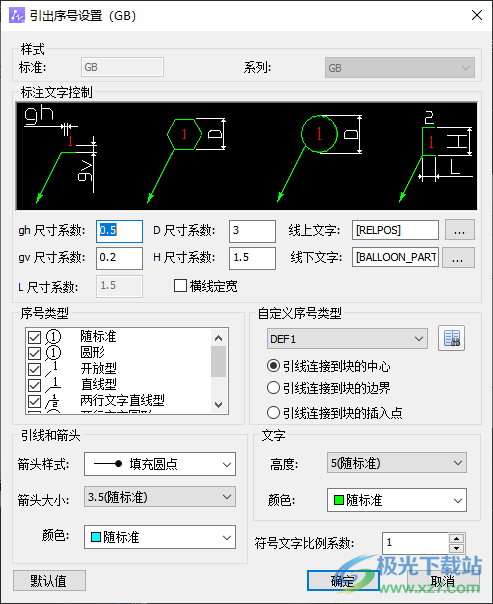The image size is (493, 604).
Task: Click the green text color swatch
Action: tap(339, 500)
